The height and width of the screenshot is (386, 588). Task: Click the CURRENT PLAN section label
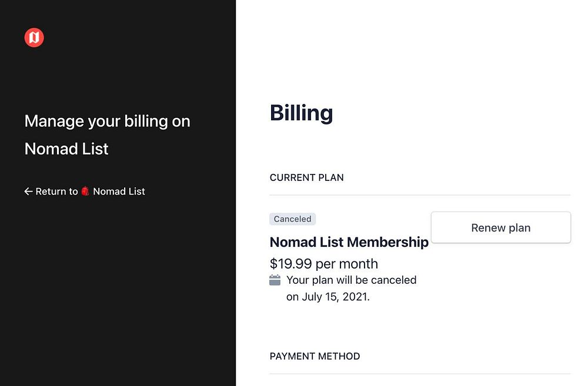click(306, 177)
